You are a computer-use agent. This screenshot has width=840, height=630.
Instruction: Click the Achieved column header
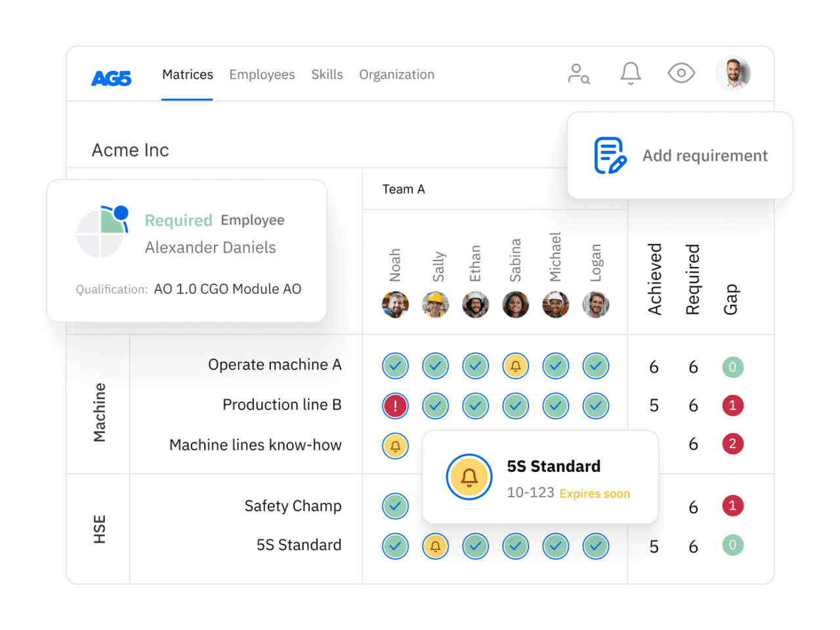[x=655, y=279]
